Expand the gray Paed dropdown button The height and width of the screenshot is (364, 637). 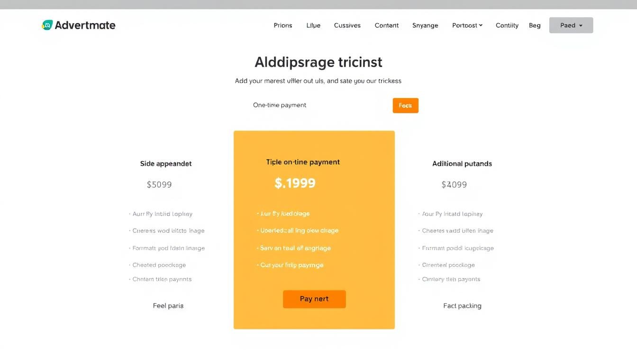(x=571, y=26)
